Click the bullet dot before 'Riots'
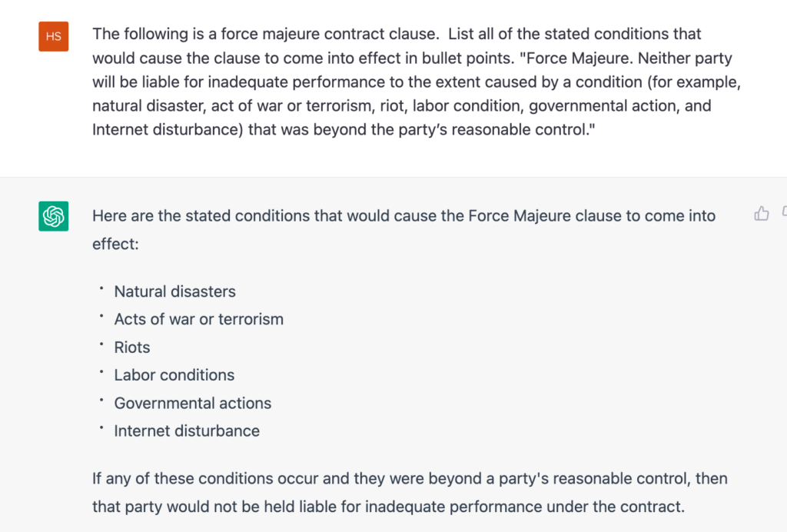Viewport: 787px width, 532px height. pos(101,344)
